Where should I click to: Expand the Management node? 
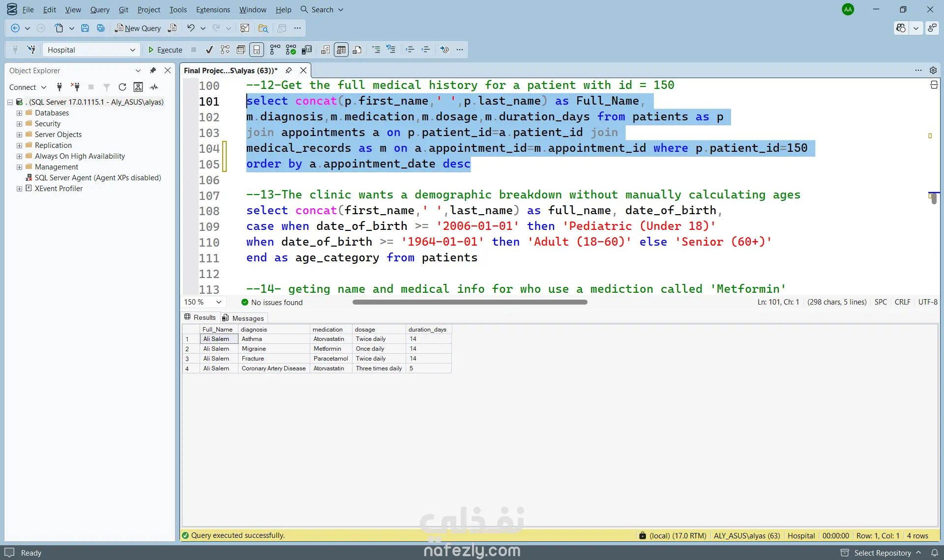pos(19,167)
